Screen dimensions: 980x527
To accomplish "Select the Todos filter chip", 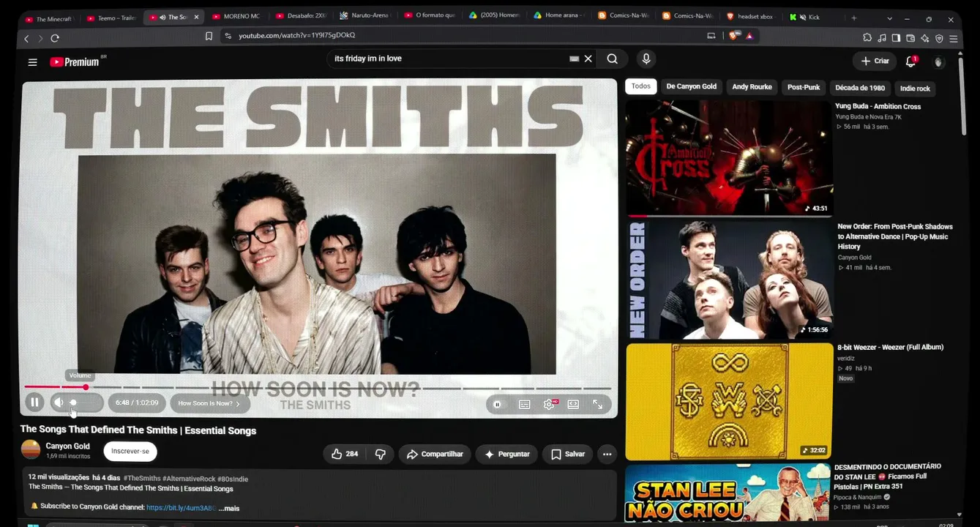I will pos(640,86).
